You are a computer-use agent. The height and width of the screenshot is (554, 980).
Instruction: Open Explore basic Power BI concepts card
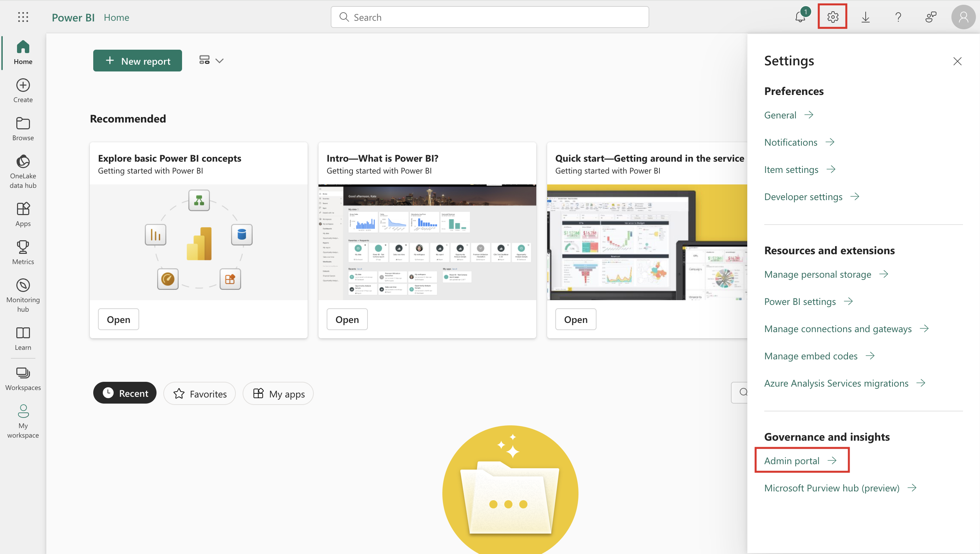[x=118, y=319]
